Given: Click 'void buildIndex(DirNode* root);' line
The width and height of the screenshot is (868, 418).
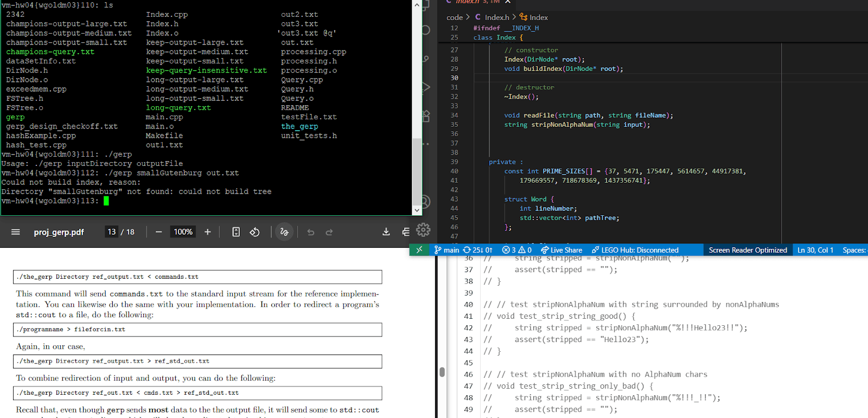Looking at the screenshot, I should pyautogui.click(x=564, y=69).
